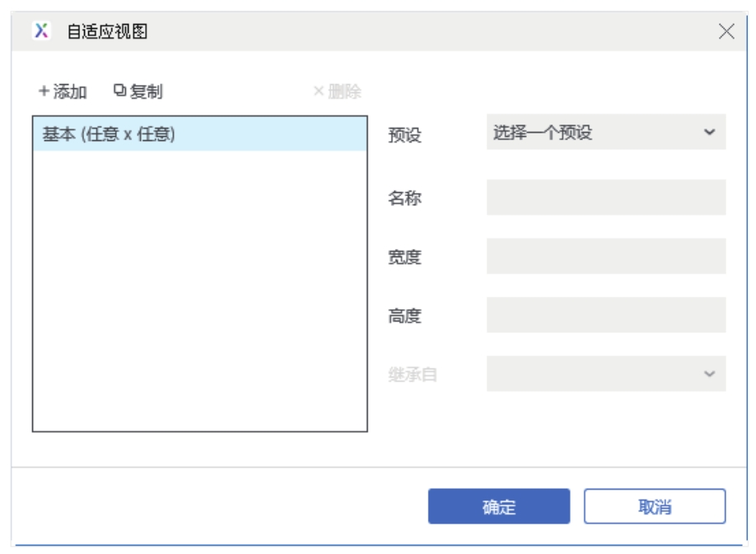Screen dimensions: 756x554
Task: Select the 基本 (任意 x 任意) view
Action: pos(109,134)
